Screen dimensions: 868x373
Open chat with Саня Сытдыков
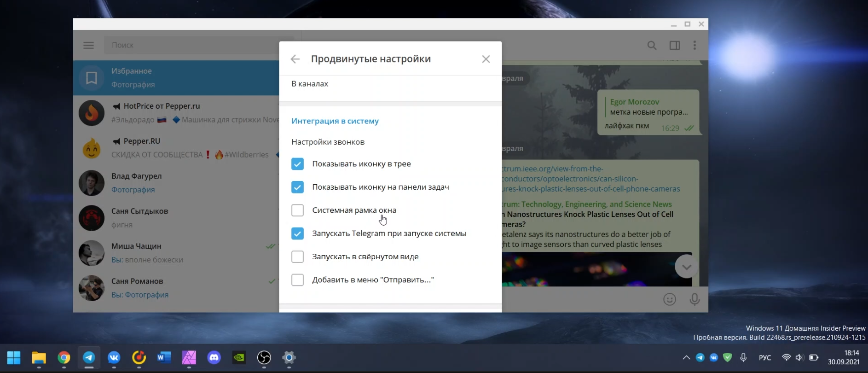[176, 218]
